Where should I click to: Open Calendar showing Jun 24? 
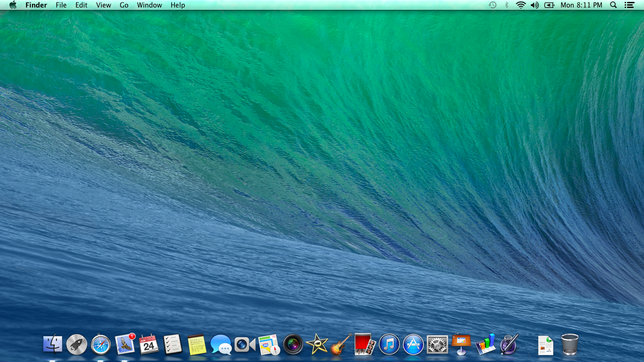[x=149, y=345]
